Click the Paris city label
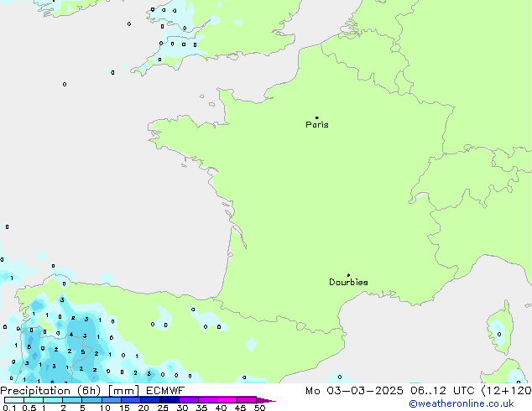This screenshot has height=411, width=532. coord(317,124)
